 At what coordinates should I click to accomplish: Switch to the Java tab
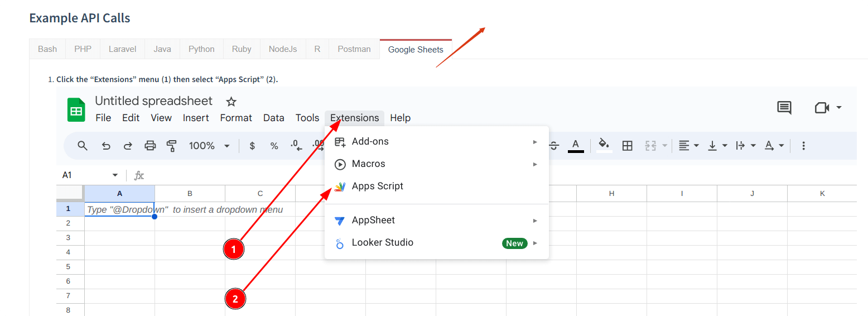tap(162, 49)
